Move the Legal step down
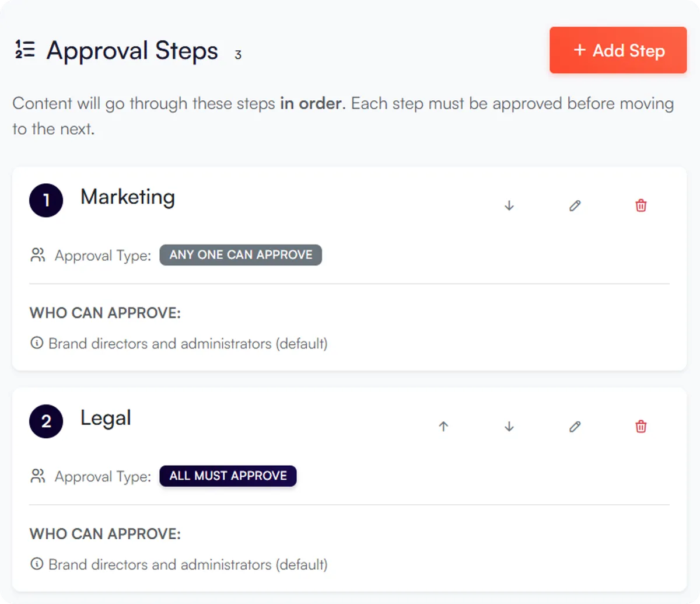 click(x=509, y=427)
